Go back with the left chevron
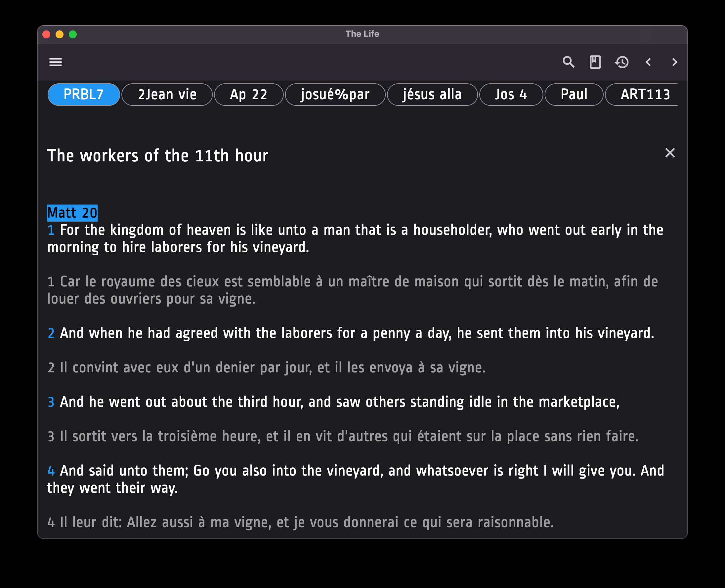725x588 pixels. (x=649, y=62)
